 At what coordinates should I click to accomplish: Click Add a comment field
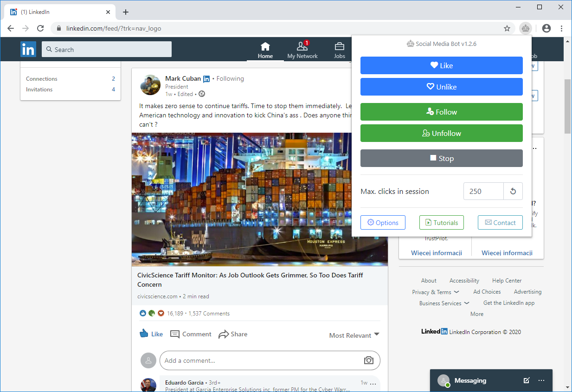coord(270,360)
